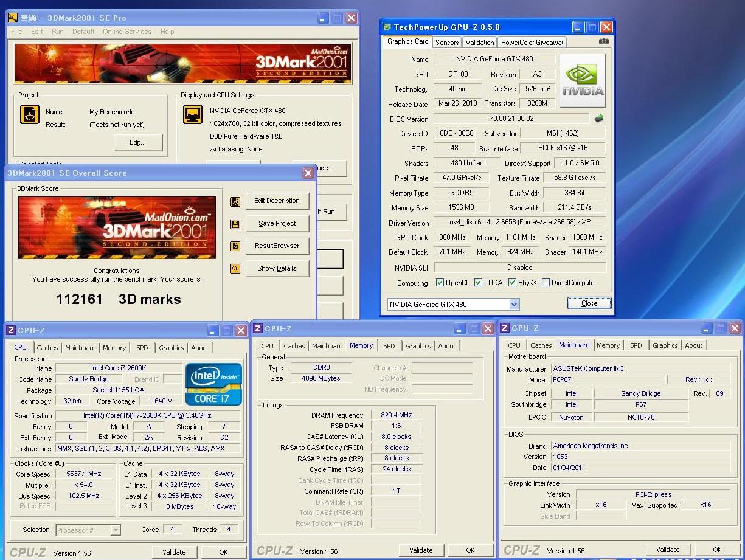Click OK in the Memory tab window
The height and width of the screenshot is (560, 745).
coord(470,550)
